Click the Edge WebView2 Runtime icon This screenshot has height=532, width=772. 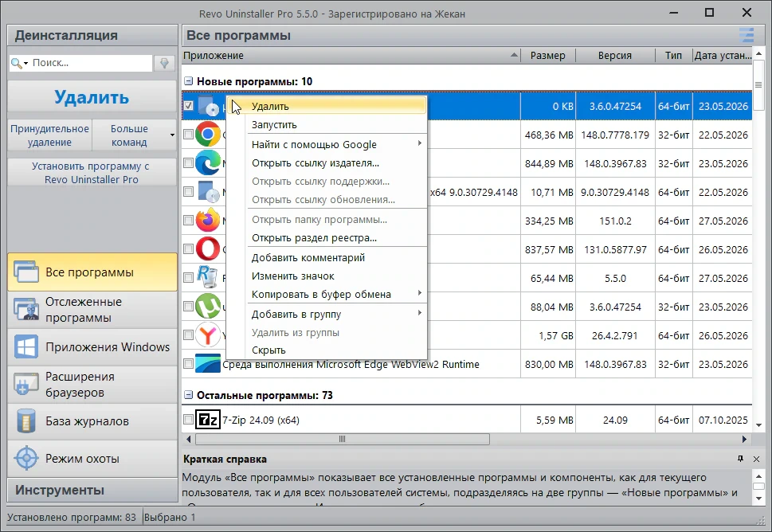208,364
